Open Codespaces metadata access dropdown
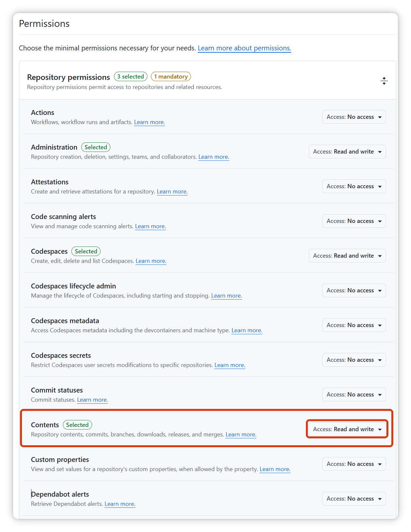 click(x=354, y=325)
